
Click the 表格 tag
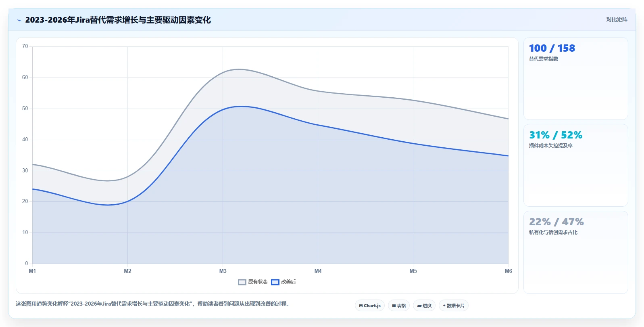click(x=399, y=306)
